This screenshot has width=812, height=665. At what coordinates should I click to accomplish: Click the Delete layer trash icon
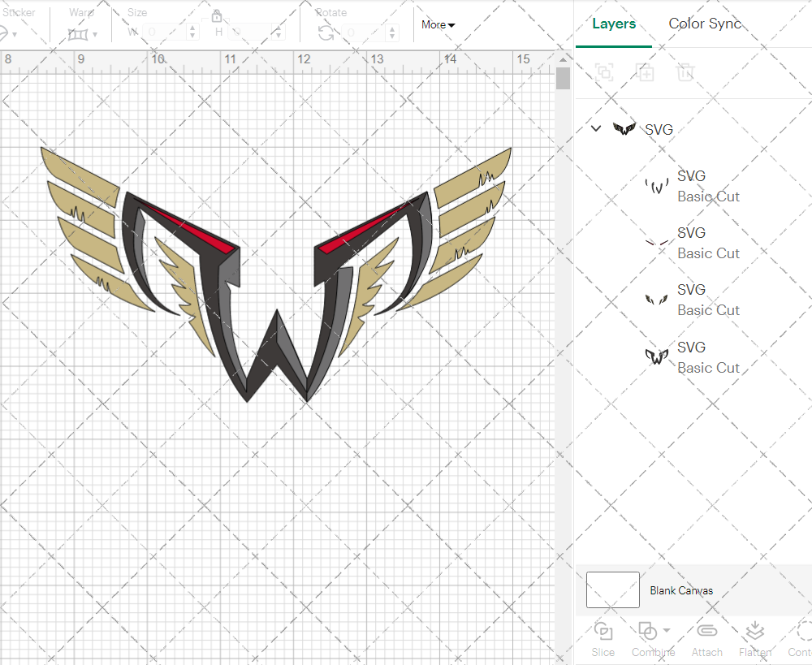[685, 72]
